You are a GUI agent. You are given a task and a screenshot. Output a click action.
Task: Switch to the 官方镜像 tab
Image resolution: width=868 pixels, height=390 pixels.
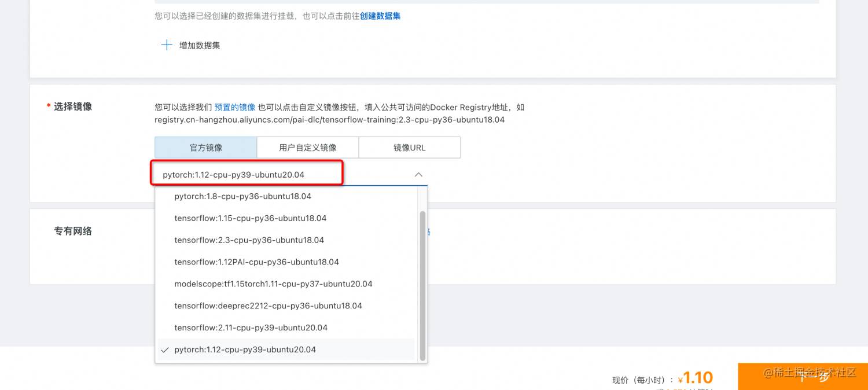click(205, 148)
